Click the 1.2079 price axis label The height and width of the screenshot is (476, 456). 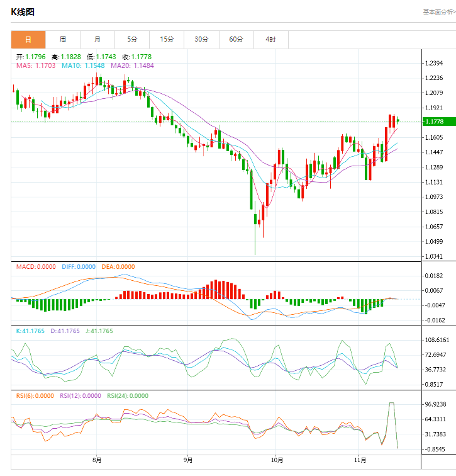point(434,93)
